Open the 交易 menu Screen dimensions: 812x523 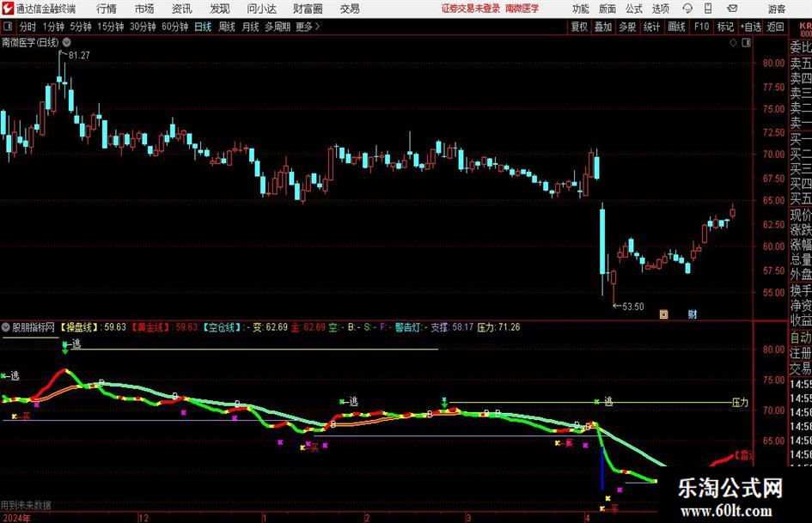[x=350, y=9]
